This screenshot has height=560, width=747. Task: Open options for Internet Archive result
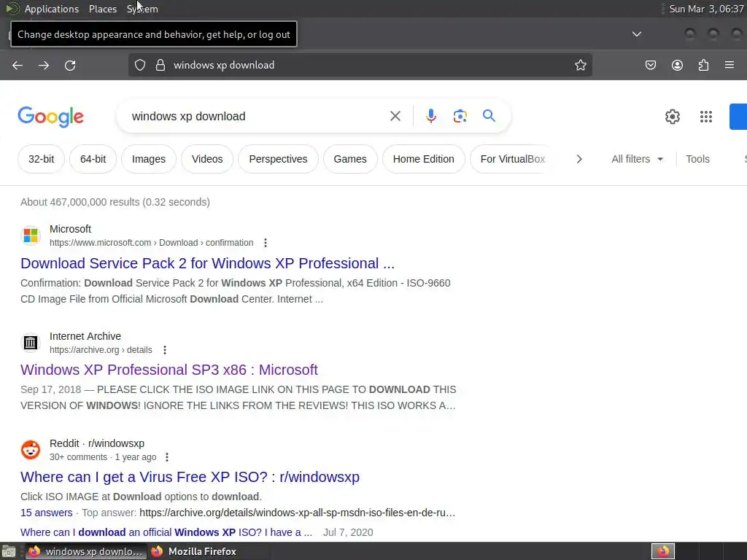[165, 350]
